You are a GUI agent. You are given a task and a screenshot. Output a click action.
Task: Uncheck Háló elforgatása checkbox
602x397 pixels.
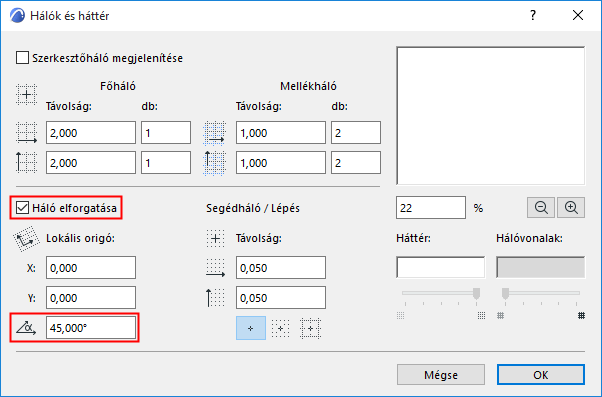pyautogui.click(x=22, y=208)
